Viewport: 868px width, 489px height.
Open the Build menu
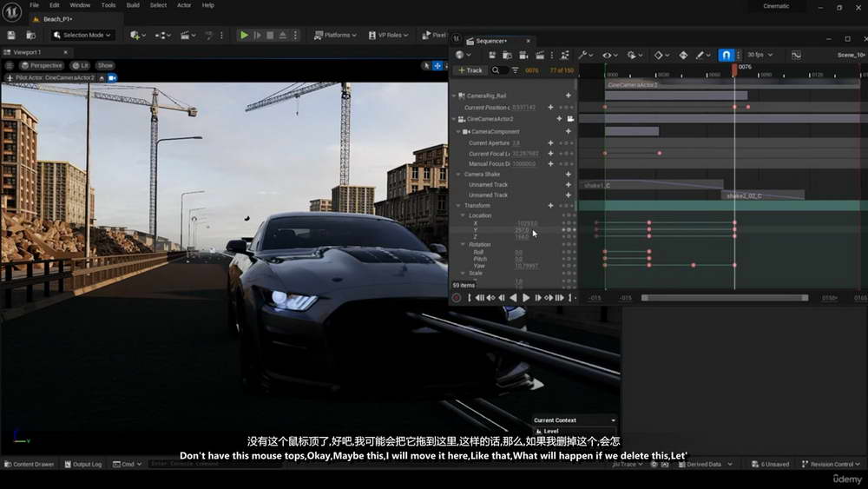[x=133, y=5]
